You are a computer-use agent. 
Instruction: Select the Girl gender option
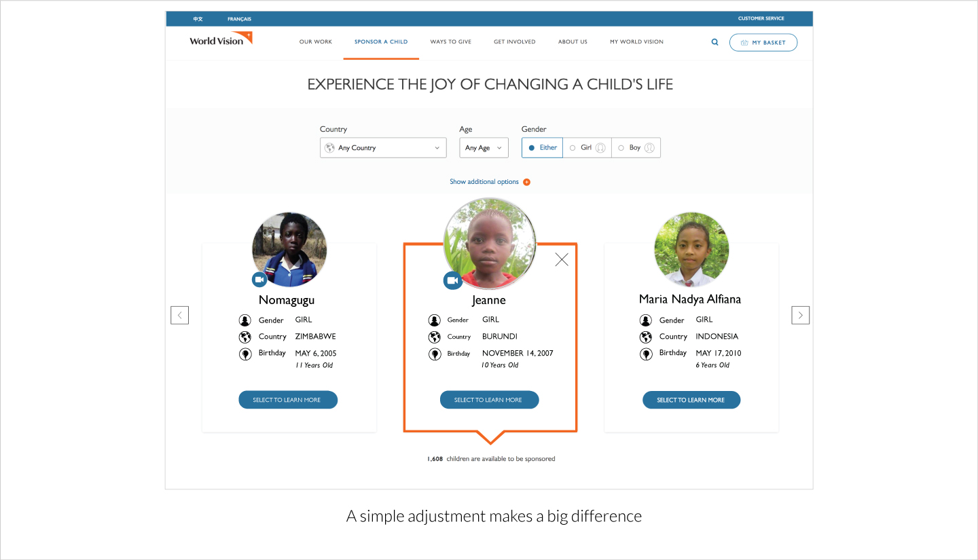587,148
